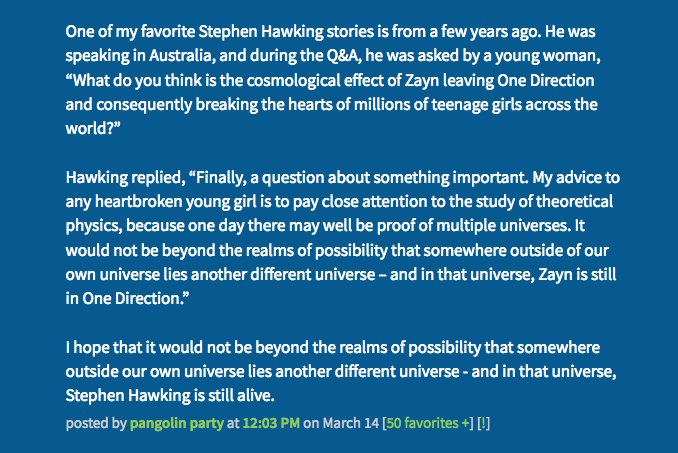Open the pangolin party user profile link
The height and width of the screenshot is (453, 678).
point(176,423)
